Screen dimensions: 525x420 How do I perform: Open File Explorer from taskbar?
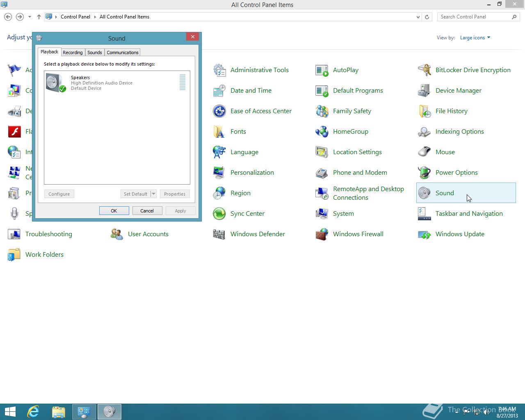click(59, 412)
